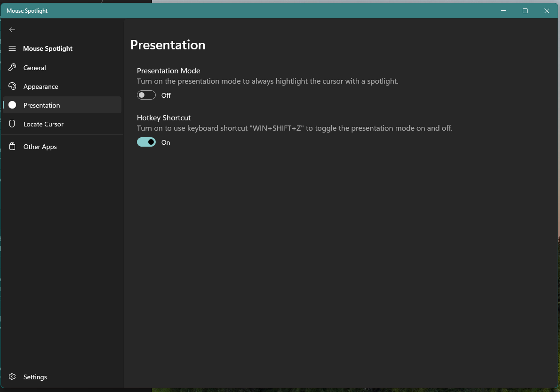This screenshot has height=392, width=560.
Task: Click the Mouse Spotlight title in sidebar
Action: (x=48, y=48)
